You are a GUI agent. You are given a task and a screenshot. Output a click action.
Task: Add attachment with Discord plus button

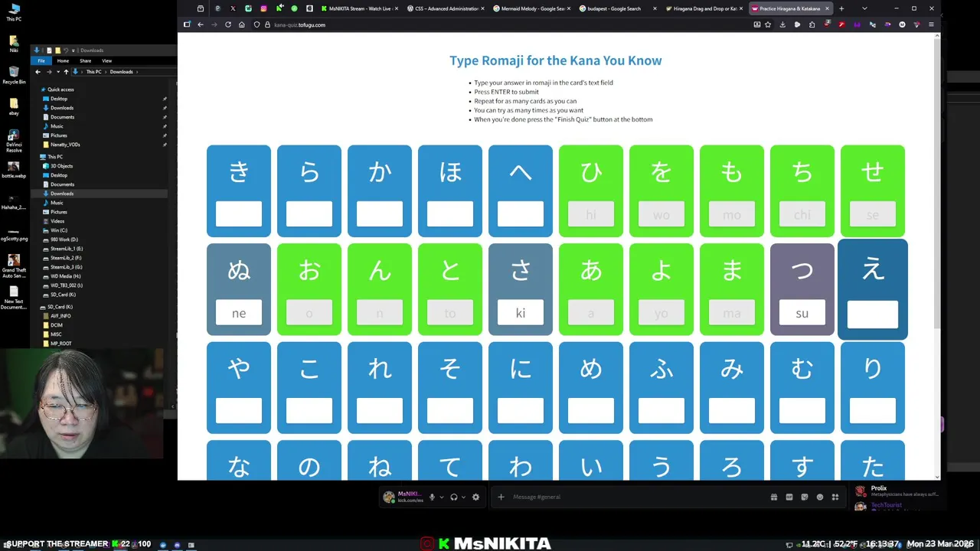(501, 497)
